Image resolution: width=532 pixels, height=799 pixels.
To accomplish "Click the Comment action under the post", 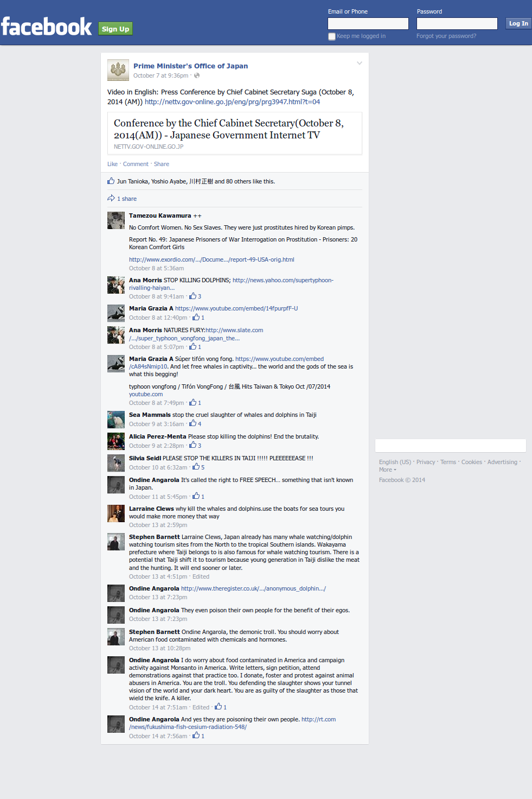I will coord(136,164).
